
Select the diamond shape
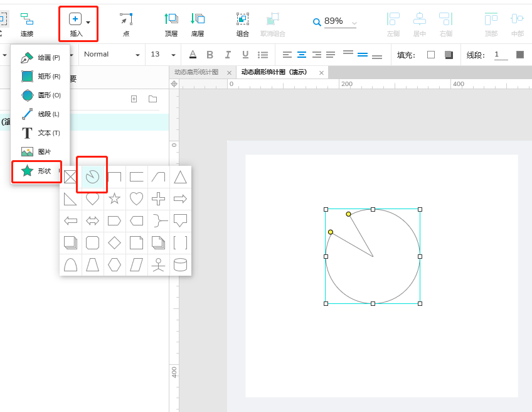tap(114, 243)
